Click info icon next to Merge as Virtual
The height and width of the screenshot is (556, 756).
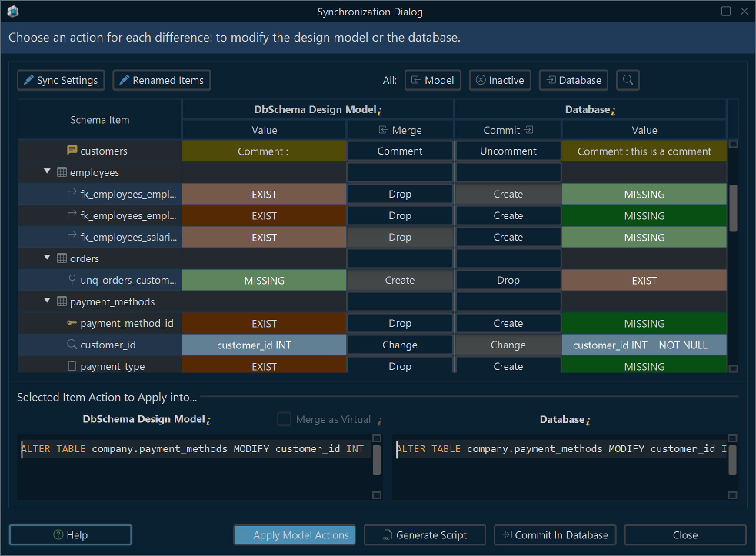(380, 421)
